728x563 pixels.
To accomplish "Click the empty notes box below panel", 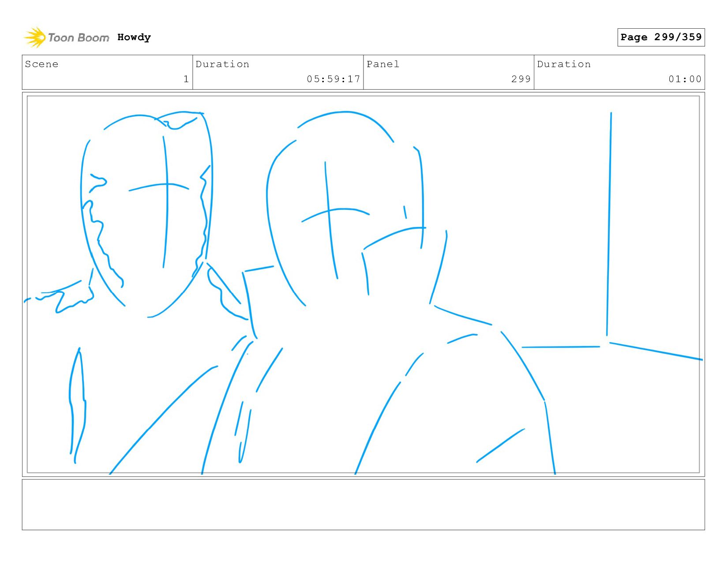I will click(363, 505).
